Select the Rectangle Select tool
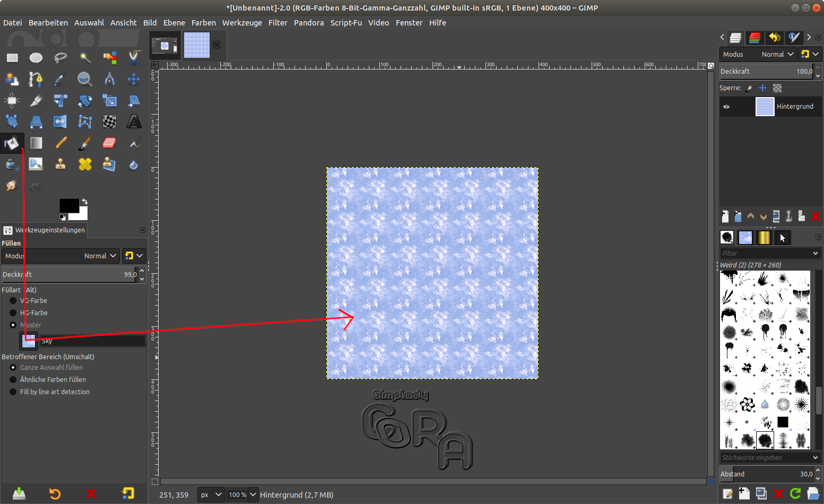Image resolution: width=824 pixels, height=504 pixels. click(x=12, y=58)
